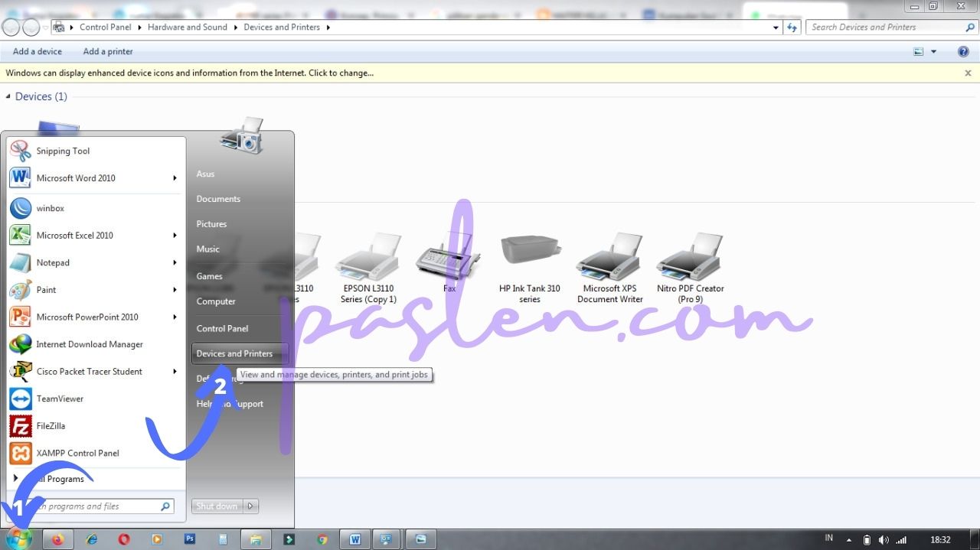Viewport: 980px width, 550px height.
Task: Expand Microsoft Word 2010 jump list arrow
Action: (x=175, y=178)
